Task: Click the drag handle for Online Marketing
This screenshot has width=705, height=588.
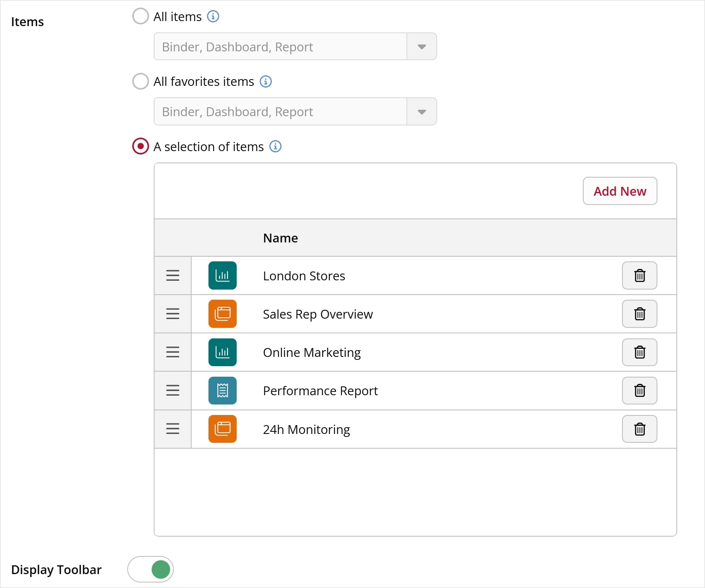Action: pos(173,352)
